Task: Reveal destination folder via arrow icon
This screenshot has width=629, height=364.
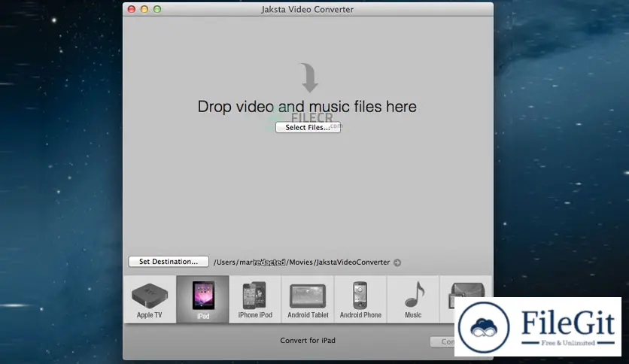Action: [397, 262]
